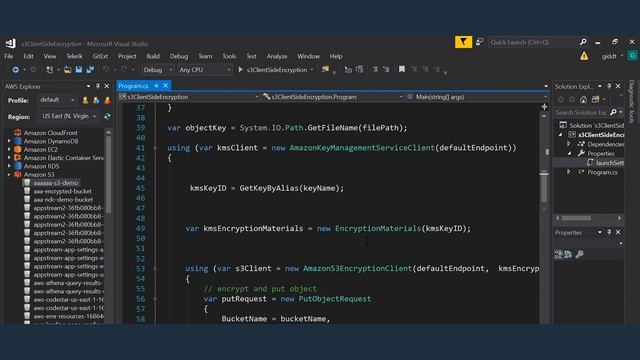This screenshot has width=640, height=360.
Task: Click the Redo arrow icon
Action: tap(124, 70)
